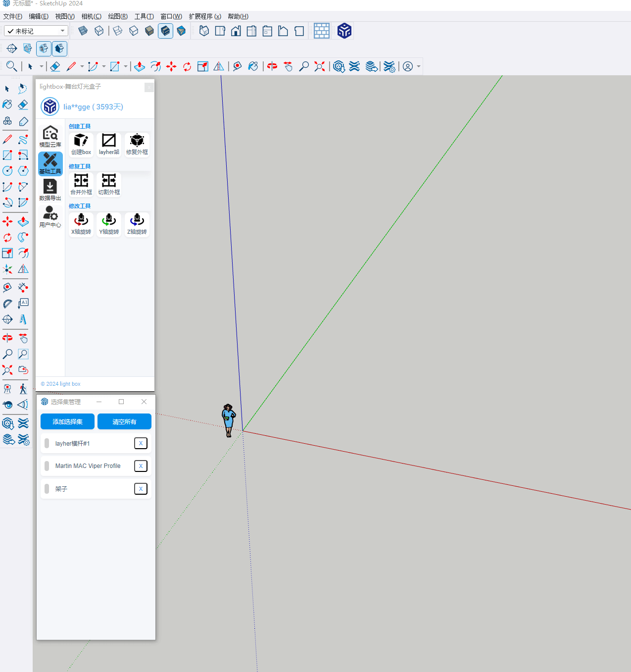Open the 扩展程序 menu

pyautogui.click(x=204, y=16)
